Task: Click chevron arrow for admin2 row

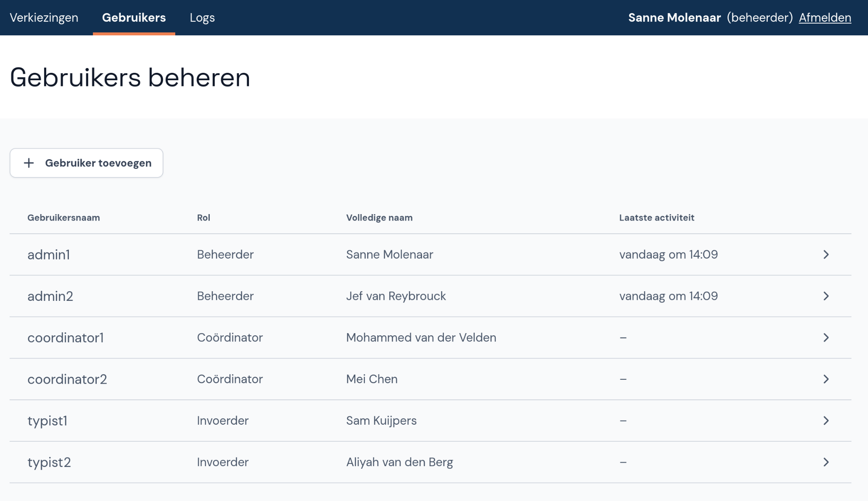Action: 826,296
